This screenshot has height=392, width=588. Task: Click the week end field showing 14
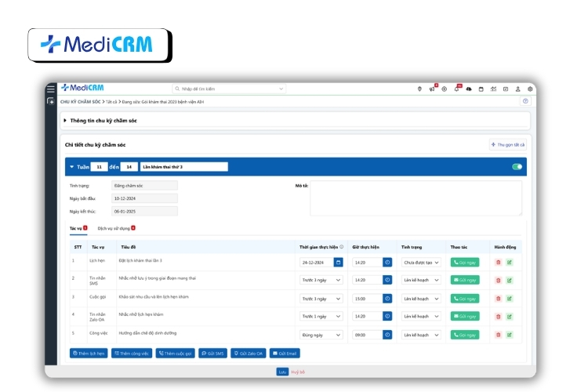tap(129, 167)
